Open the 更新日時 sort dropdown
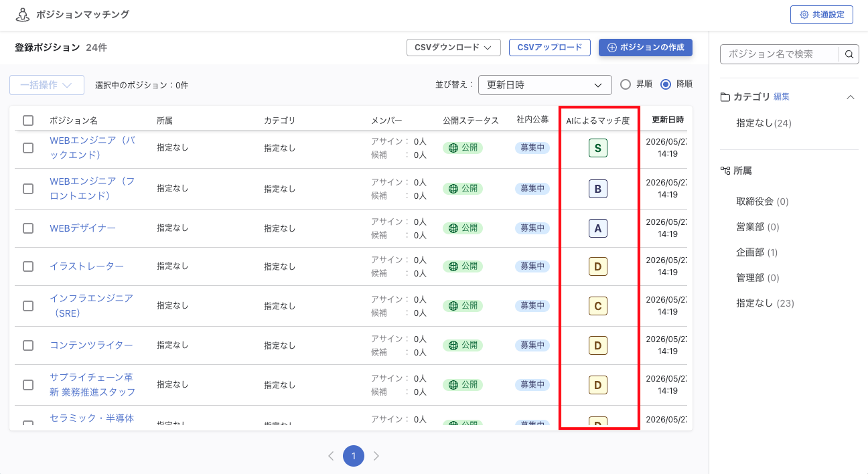 (x=545, y=85)
